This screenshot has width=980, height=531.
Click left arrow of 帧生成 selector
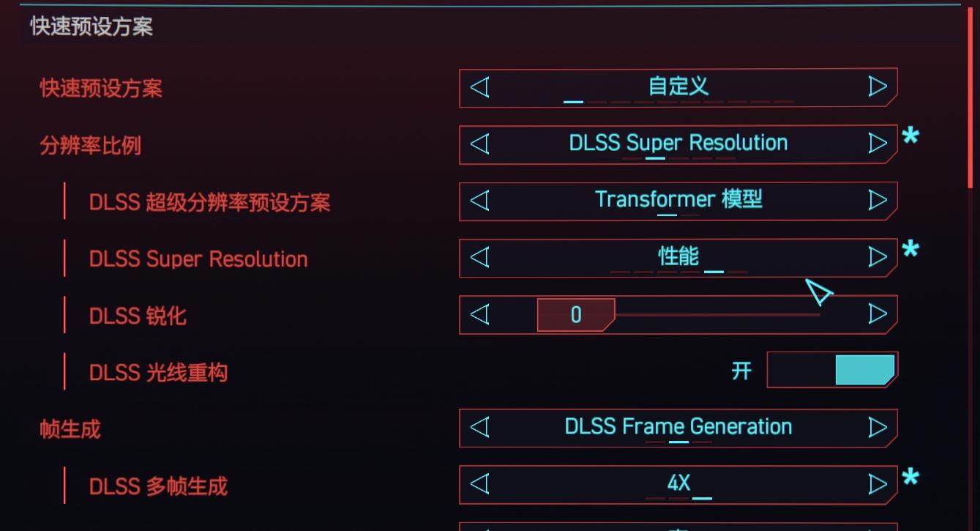coord(479,427)
